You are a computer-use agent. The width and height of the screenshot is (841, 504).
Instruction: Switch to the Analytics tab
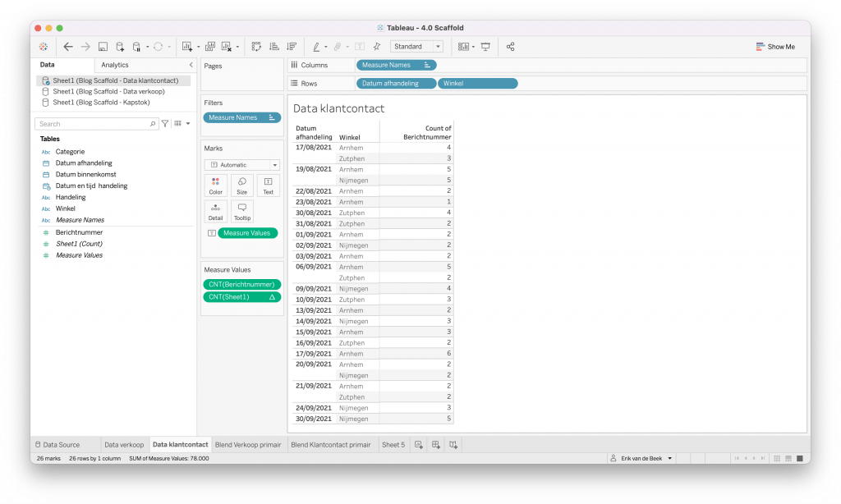(115, 65)
